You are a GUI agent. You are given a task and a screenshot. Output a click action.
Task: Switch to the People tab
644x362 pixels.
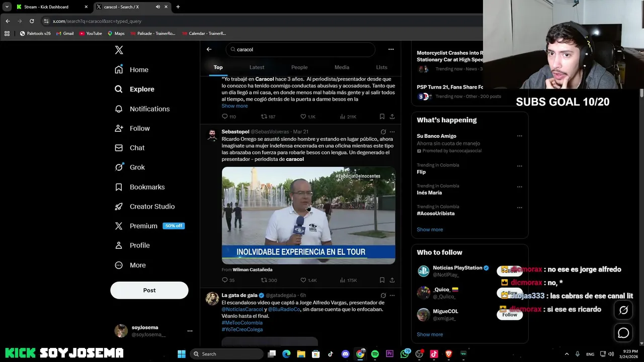coord(299,67)
